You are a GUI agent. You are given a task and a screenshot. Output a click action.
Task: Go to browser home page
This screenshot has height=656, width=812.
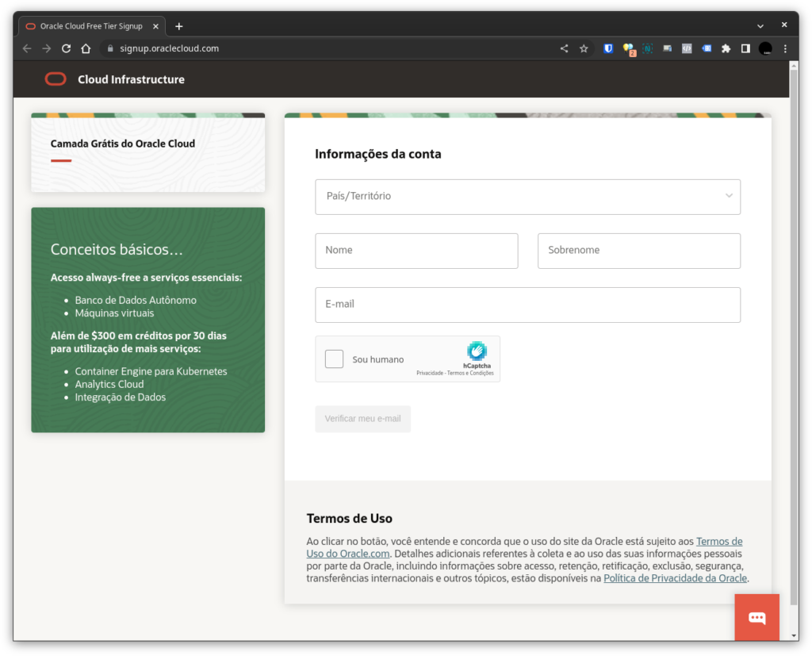[86, 48]
